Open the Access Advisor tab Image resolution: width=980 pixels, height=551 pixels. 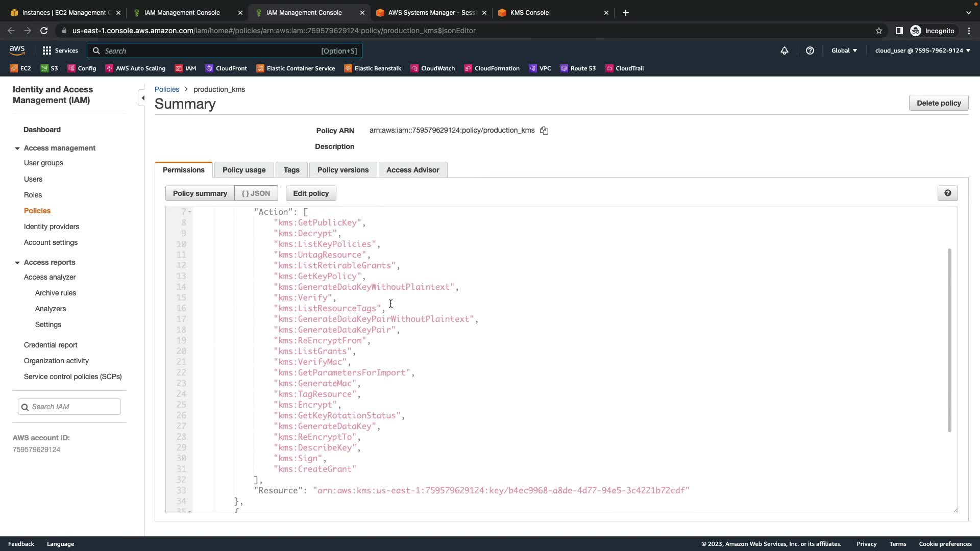click(x=412, y=170)
